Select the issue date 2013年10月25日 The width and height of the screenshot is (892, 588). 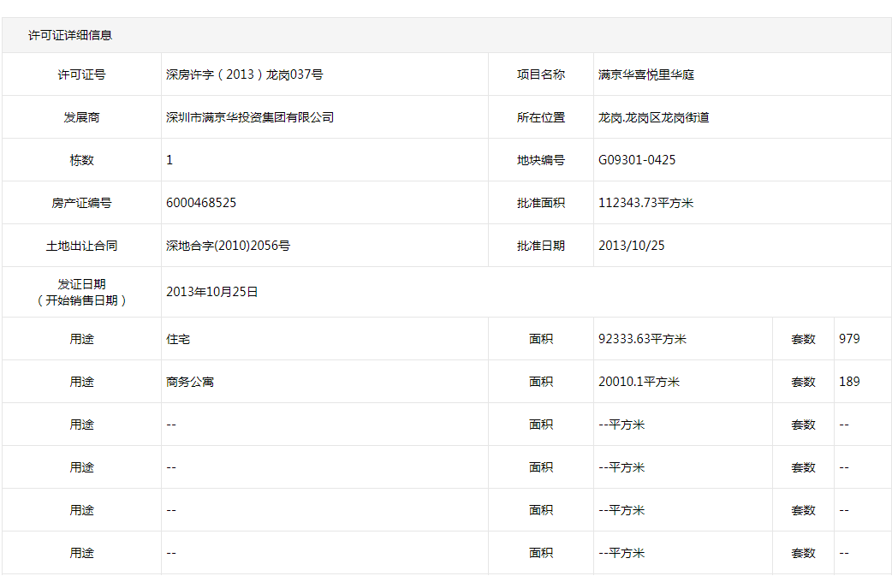coord(212,292)
